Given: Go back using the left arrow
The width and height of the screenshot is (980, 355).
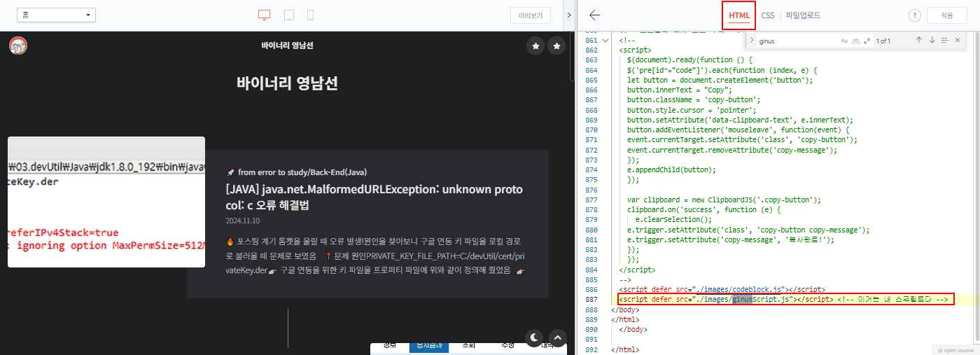Looking at the screenshot, I should click(x=594, y=15).
